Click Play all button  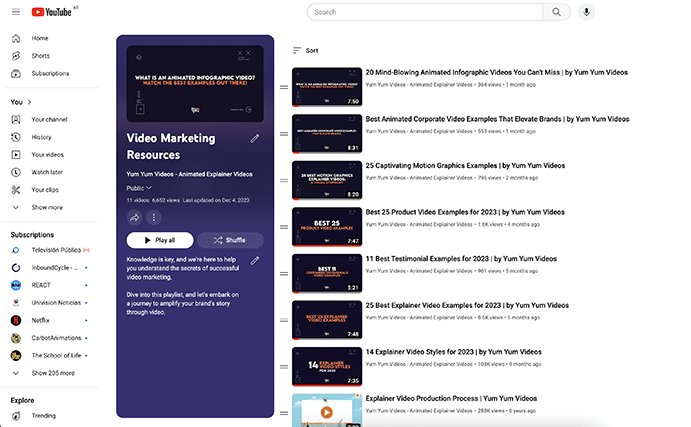[x=160, y=240]
